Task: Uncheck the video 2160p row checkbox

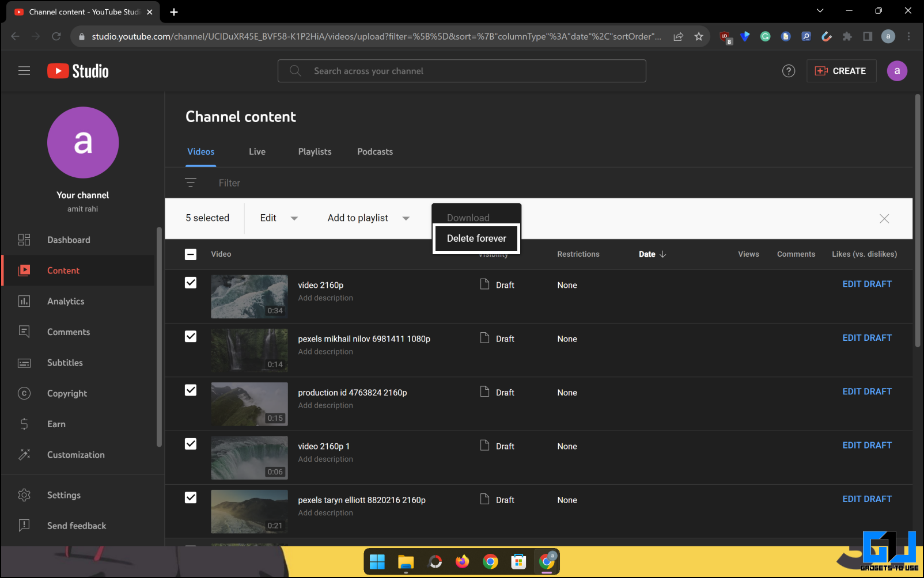Action: tap(190, 283)
